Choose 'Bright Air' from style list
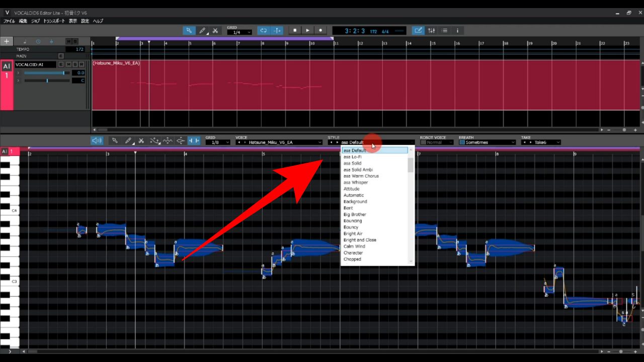 (x=353, y=234)
